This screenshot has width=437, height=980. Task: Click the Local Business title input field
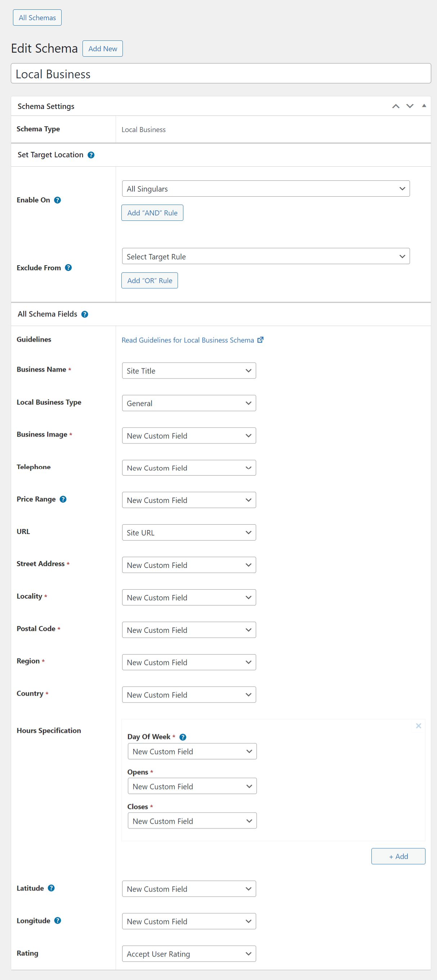pyautogui.click(x=221, y=74)
